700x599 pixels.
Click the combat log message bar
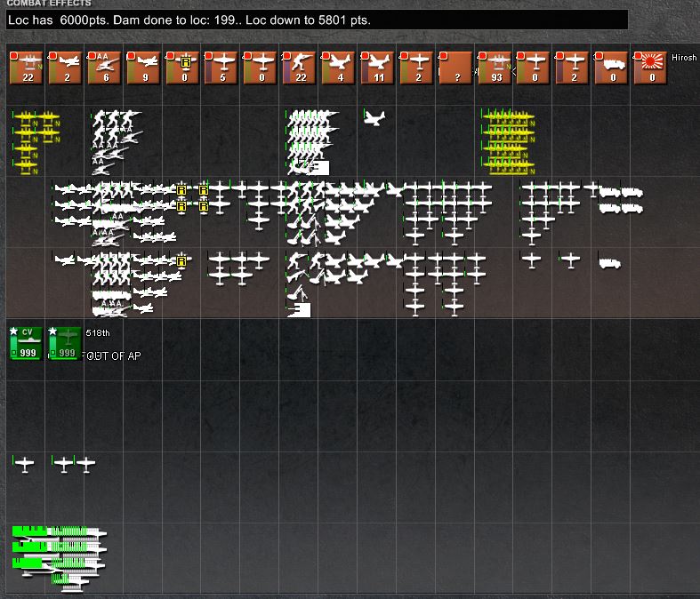coord(317,20)
